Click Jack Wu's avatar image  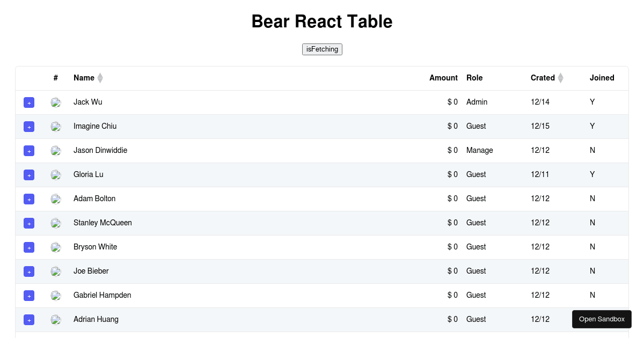pos(56,102)
